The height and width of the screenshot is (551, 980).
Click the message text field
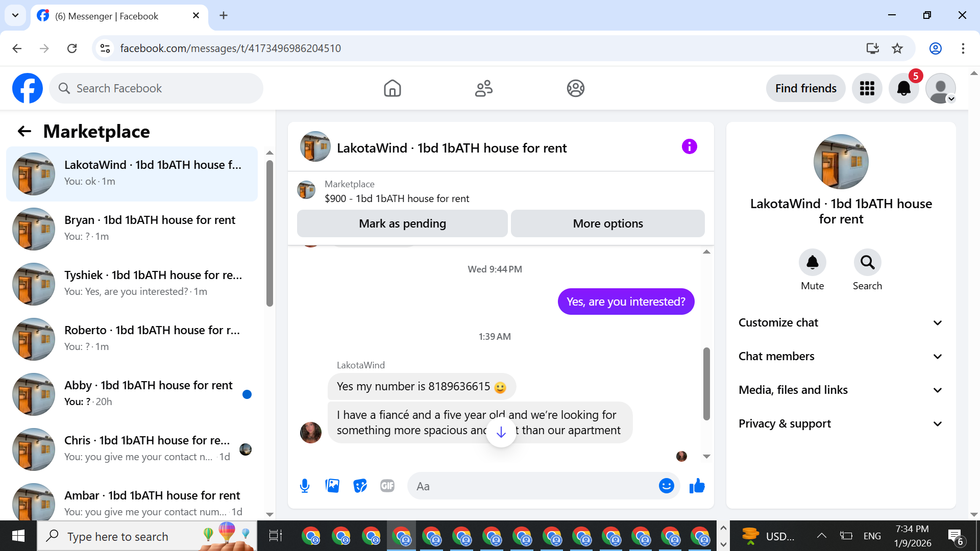[533, 486]
